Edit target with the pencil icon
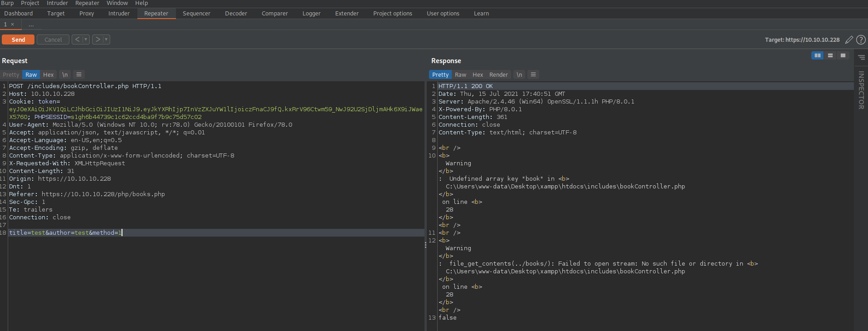 (849, 40)
